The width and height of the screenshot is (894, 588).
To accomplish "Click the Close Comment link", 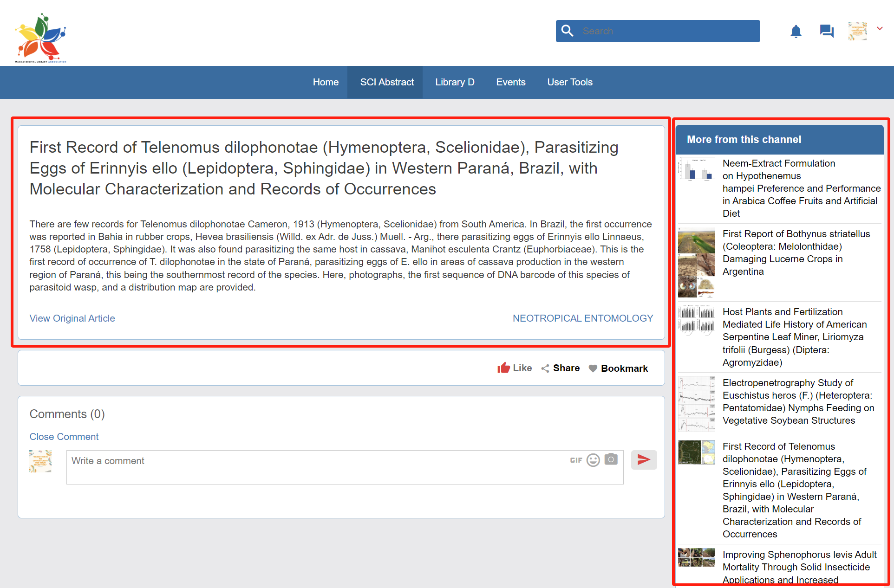I will click(x=64, y=437).
